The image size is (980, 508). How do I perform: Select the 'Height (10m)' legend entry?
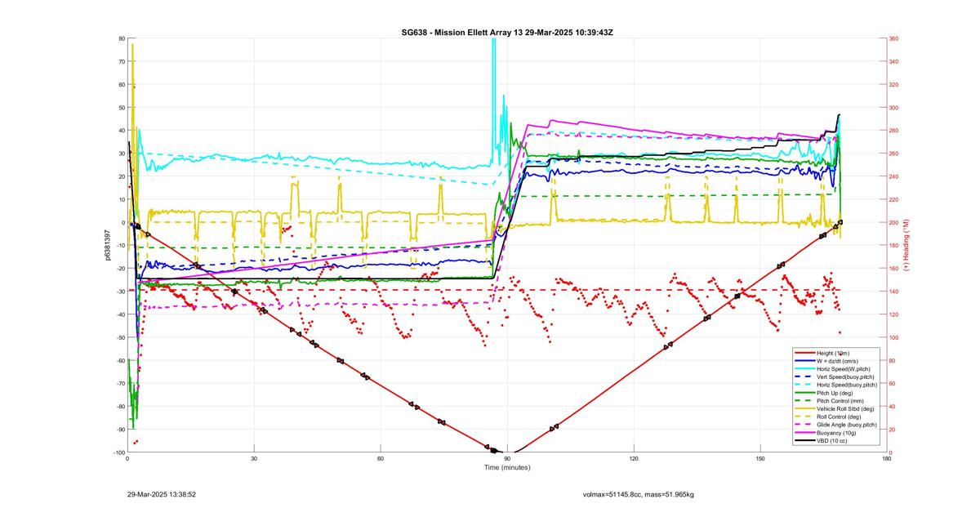pyautogui.click(x=833, y=353)
